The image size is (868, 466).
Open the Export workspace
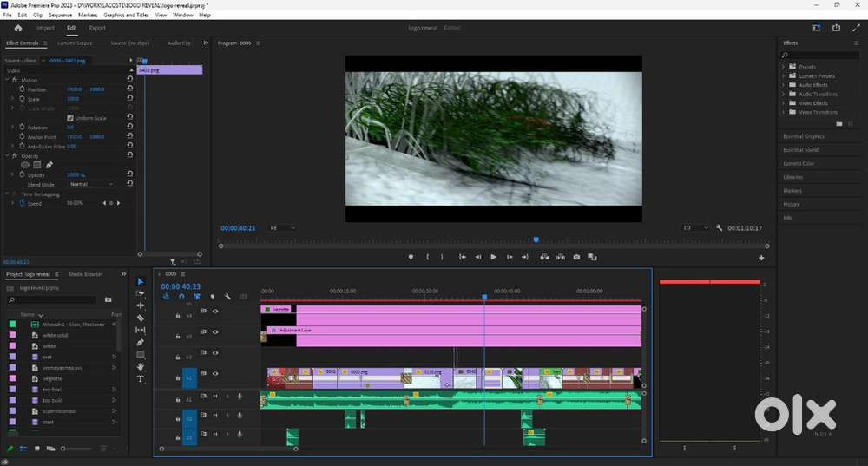coord(97,28)
